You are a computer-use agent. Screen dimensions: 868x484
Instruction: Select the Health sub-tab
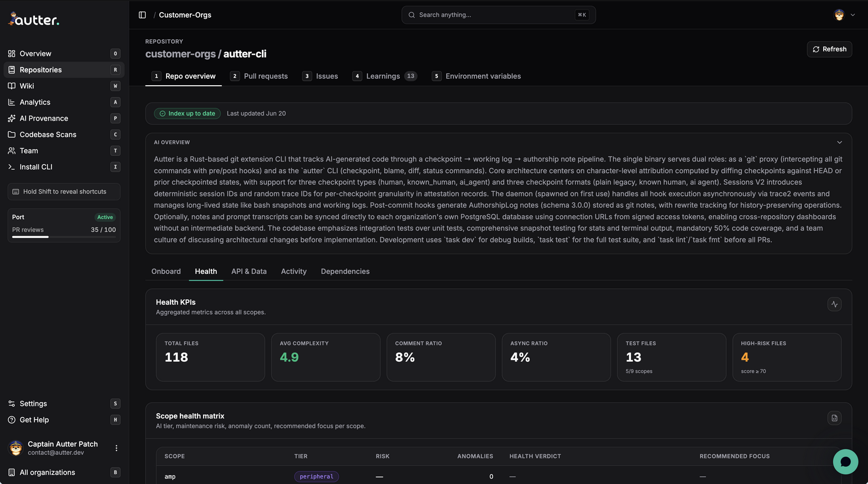pos(206,272)
